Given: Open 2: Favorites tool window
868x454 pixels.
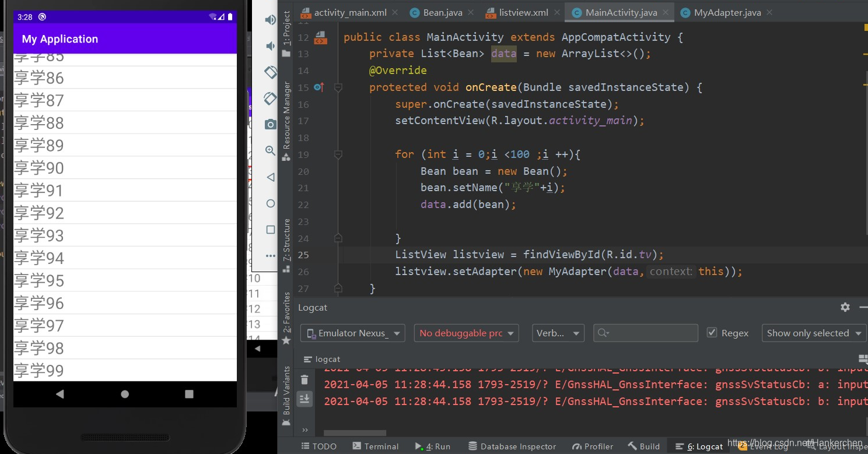Looking at the screenshot, I should click(286, 318).
